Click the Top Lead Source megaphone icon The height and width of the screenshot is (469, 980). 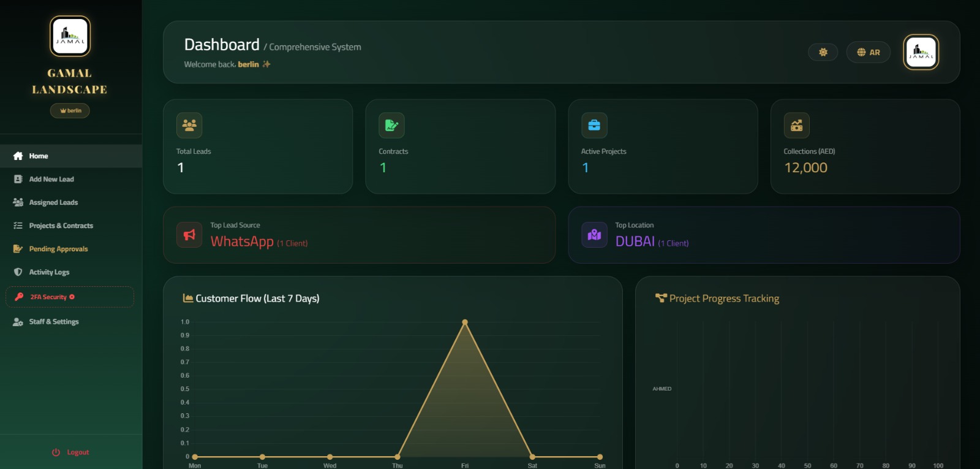(x=189, y=235)
